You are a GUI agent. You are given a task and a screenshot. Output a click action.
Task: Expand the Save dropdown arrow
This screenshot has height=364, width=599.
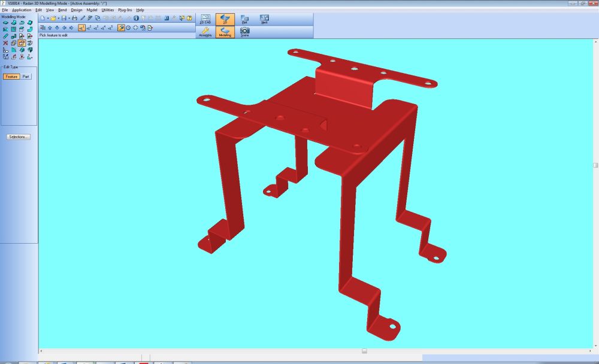68,19
